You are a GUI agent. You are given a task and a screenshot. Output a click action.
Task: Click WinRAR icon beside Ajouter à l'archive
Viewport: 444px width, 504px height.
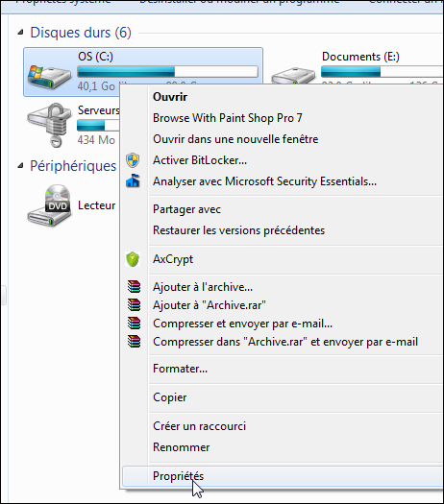(134, 287)
